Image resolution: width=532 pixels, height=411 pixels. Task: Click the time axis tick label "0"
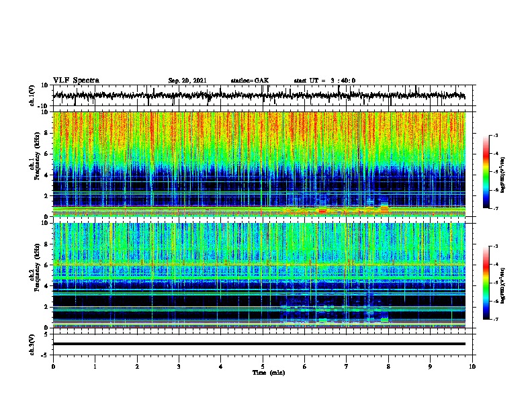coord(53,367)
